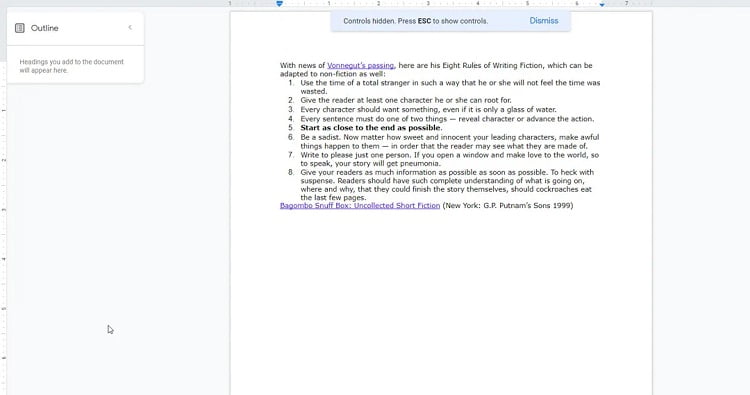Click list item "Use the time of a total stranger"
The height and width of the screenshot is (395, 750).
(x=450, y=87)
